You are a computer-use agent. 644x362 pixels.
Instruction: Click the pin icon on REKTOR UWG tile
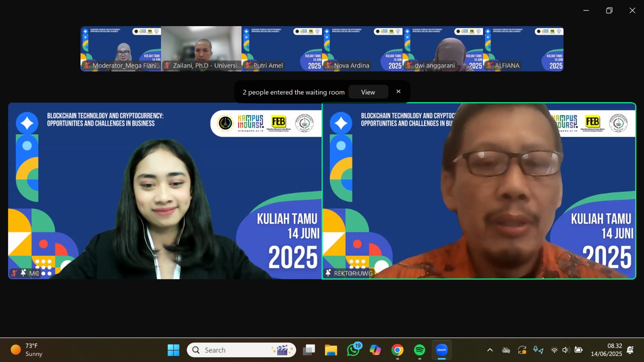pos(328,273)
